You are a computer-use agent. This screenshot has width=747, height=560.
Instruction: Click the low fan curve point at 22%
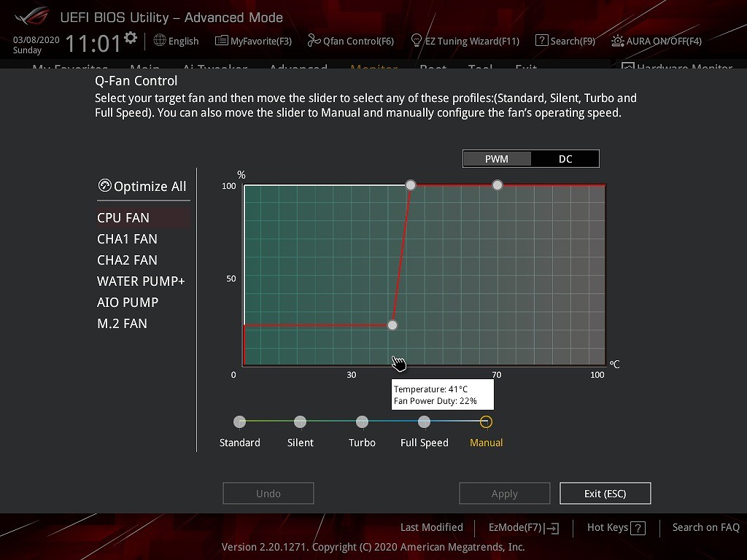pos(392,325)
